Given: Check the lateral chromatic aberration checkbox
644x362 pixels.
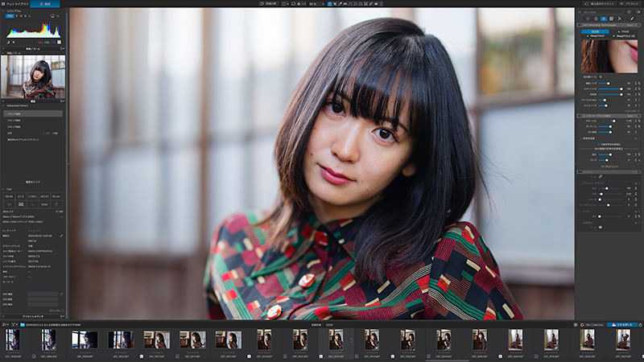Looking at the screenshot, I should 599,145.
